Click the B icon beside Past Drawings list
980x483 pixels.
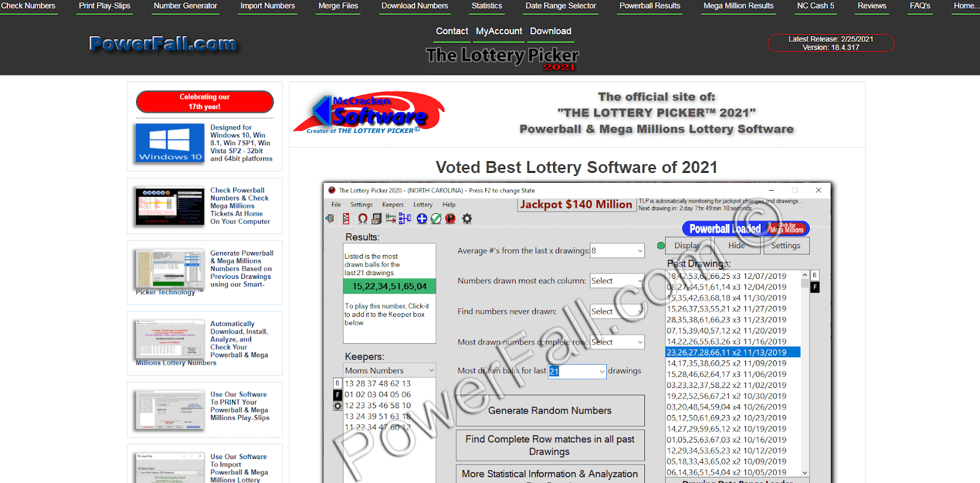click(x=815, y=276)
